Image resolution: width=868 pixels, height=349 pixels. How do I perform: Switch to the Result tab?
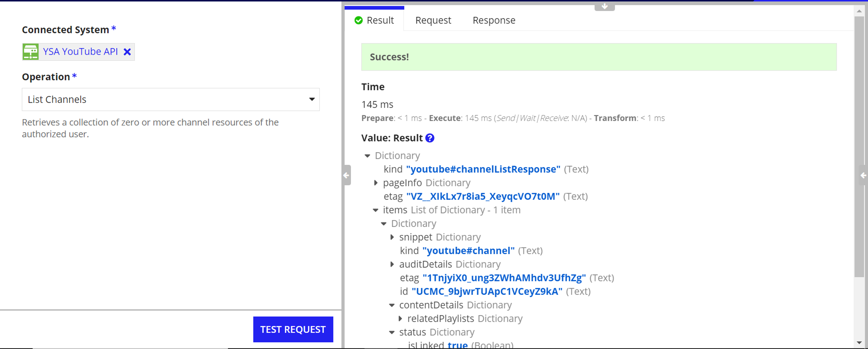tap(374, 20)
